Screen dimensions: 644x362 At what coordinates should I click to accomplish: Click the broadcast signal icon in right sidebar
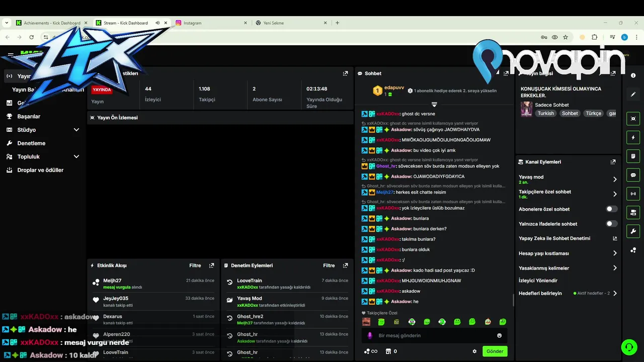(x=633, y=194)
